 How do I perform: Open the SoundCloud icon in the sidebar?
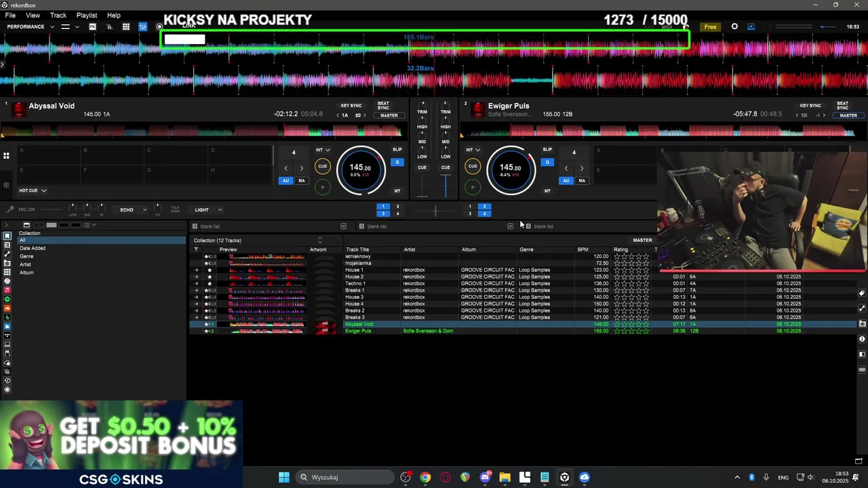pyautogui.click(x=7, y=308)
